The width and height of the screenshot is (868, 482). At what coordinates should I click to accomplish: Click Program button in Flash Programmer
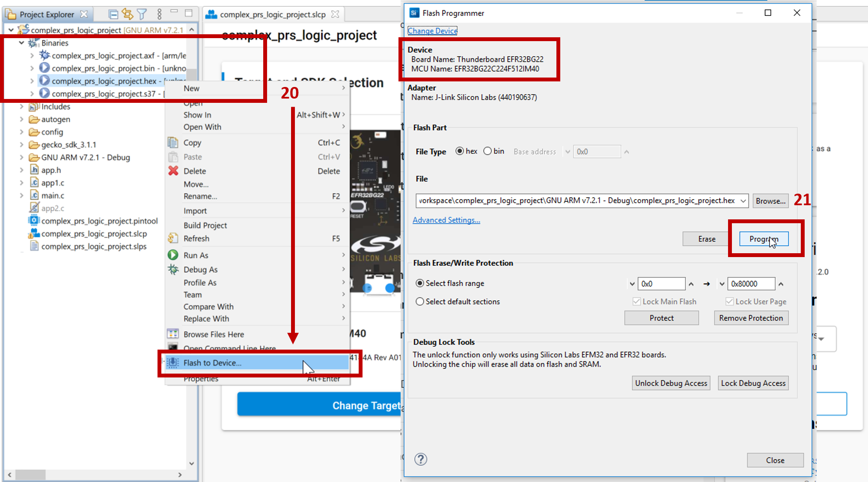tap(764, 239)
